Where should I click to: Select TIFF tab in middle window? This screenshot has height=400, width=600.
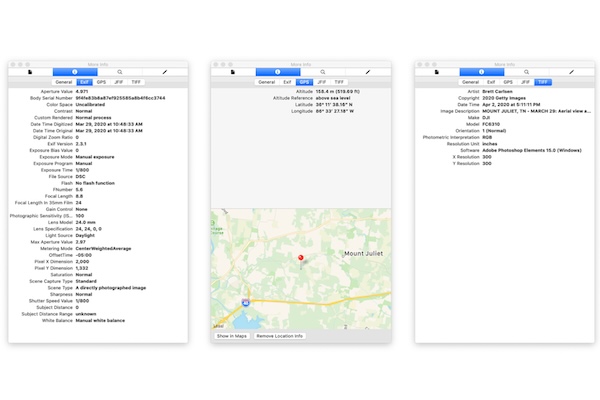coord(339,82)
